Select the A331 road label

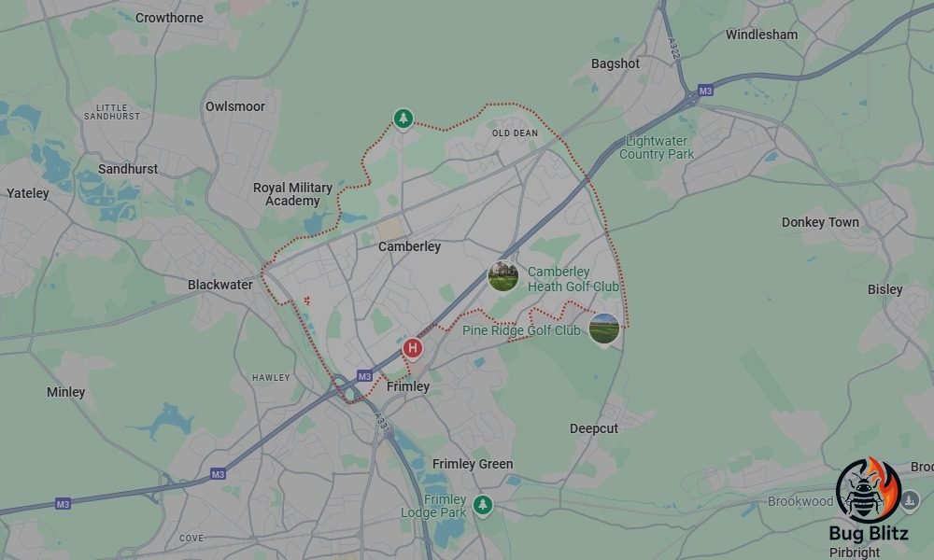click(x=382, y=423)
